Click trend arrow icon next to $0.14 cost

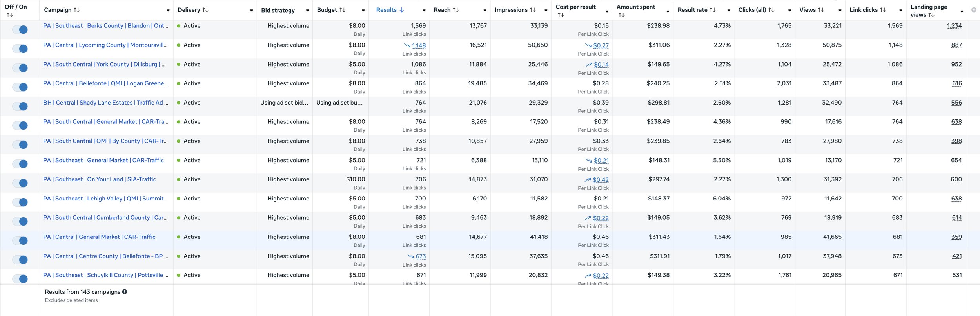(589, 65)
